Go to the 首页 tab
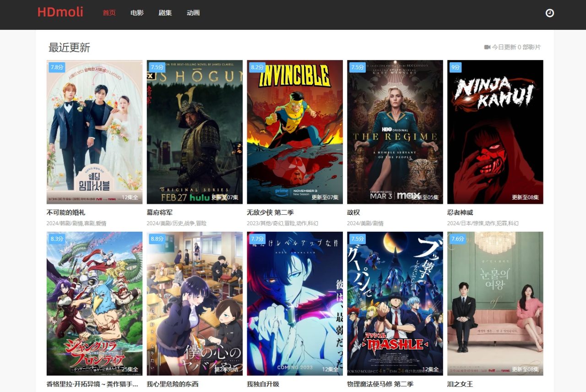The image size is (586, 392). tap(109, 13)
